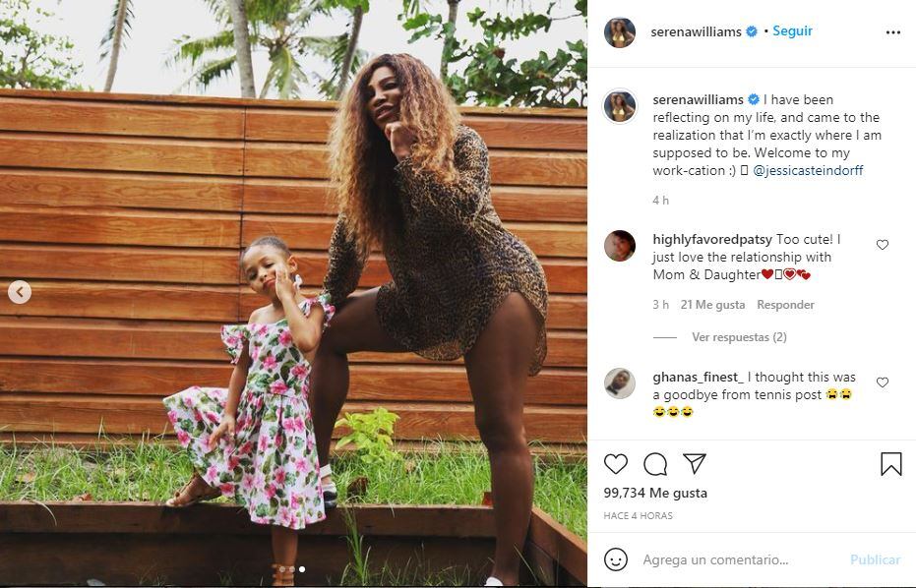The height and width of the screenshot is (588, 916).
Task: Select the carousel pagination dots
Action: [x=291, y=568]
